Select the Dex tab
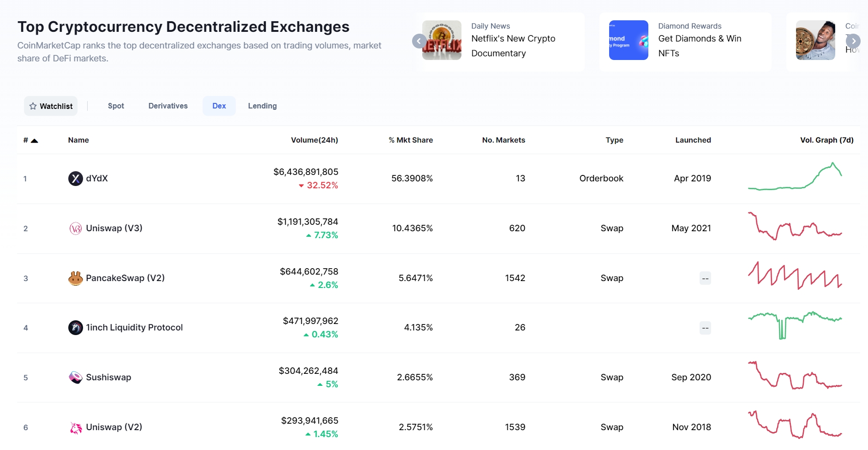This screenshot has width=868, height=450. (x=219, y=106)
